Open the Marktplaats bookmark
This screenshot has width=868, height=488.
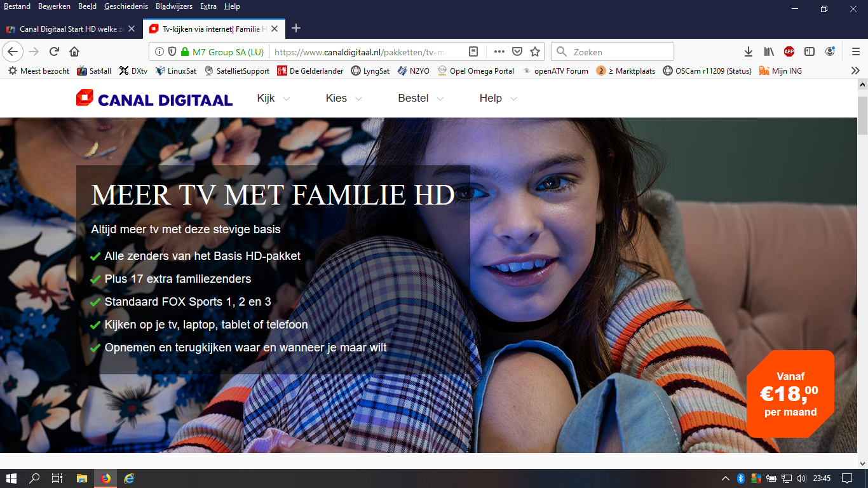pyautogui.click(x=625, y=71)
